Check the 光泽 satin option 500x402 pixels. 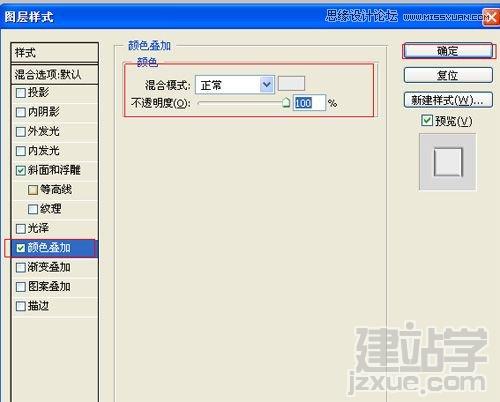[x=21, y=228]
